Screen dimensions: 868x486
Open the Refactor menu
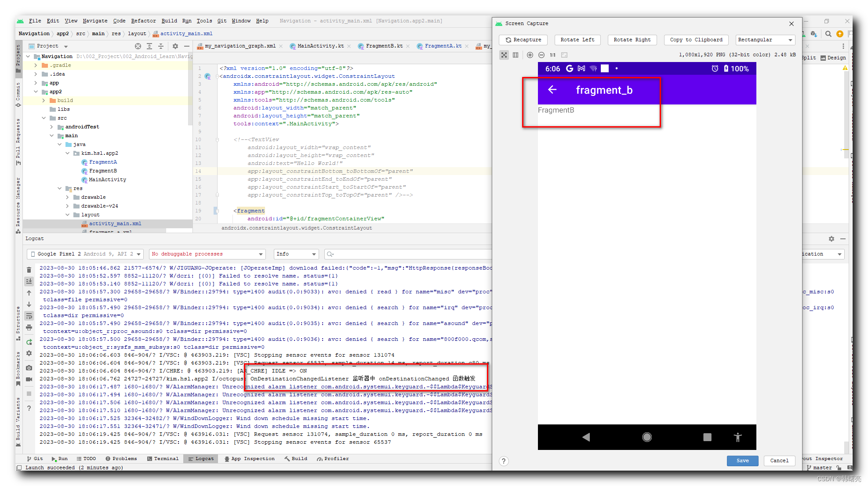pyautogui.click(x=143, y=20)
